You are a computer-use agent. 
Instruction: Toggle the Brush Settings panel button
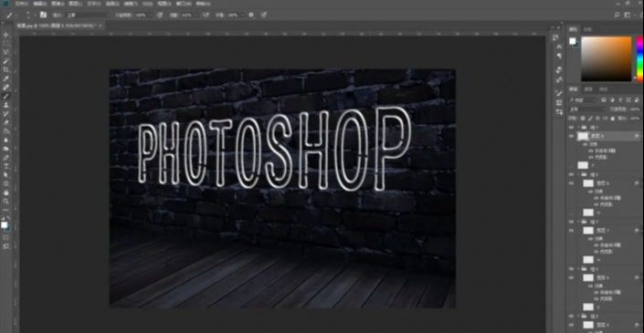click(43, 15)
